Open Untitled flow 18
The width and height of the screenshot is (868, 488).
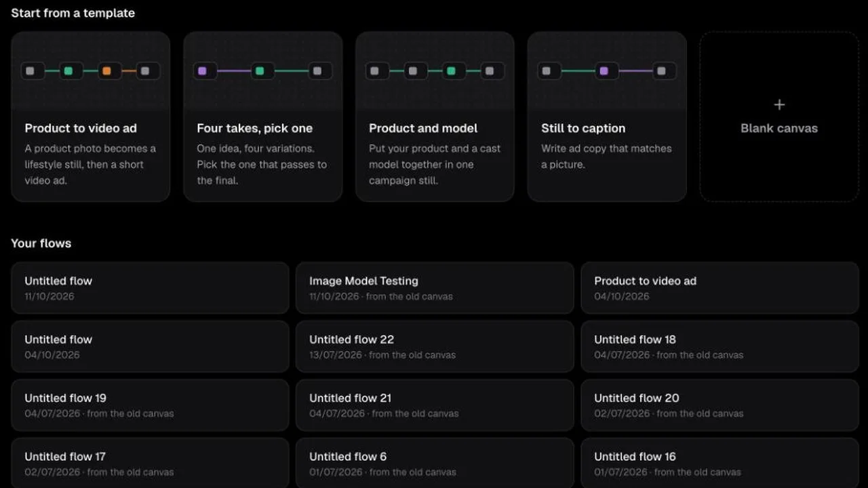719,346
